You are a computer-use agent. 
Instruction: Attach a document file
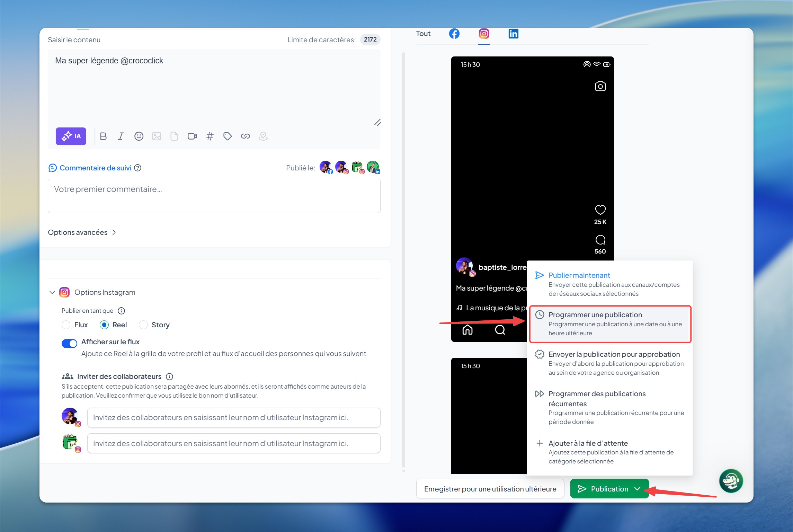[x=174, y=136]
